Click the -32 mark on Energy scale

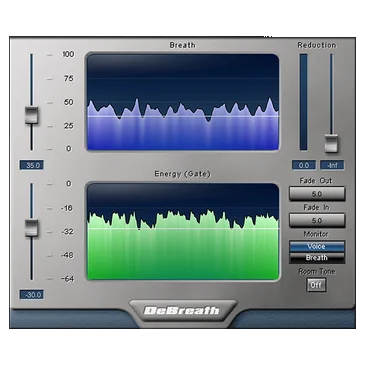pyautogui.click(x=67, y=231)
